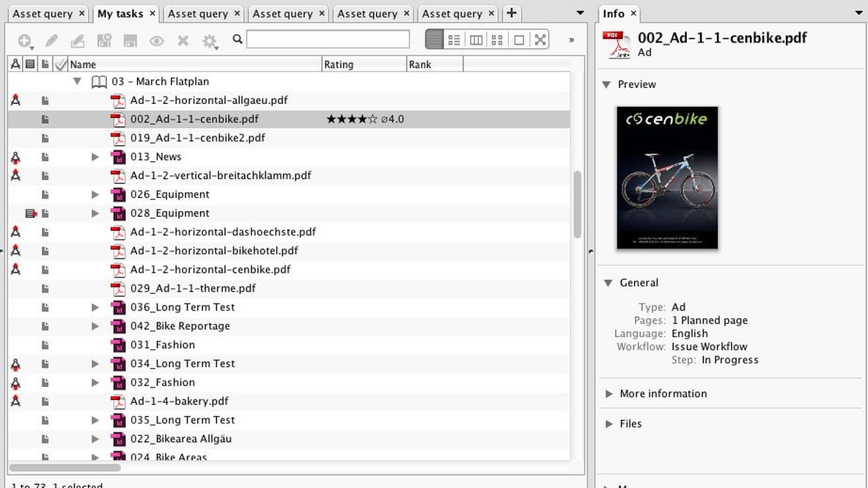Click PDF icon of Ad-1-4-bakery.pdf

(118, 402)
